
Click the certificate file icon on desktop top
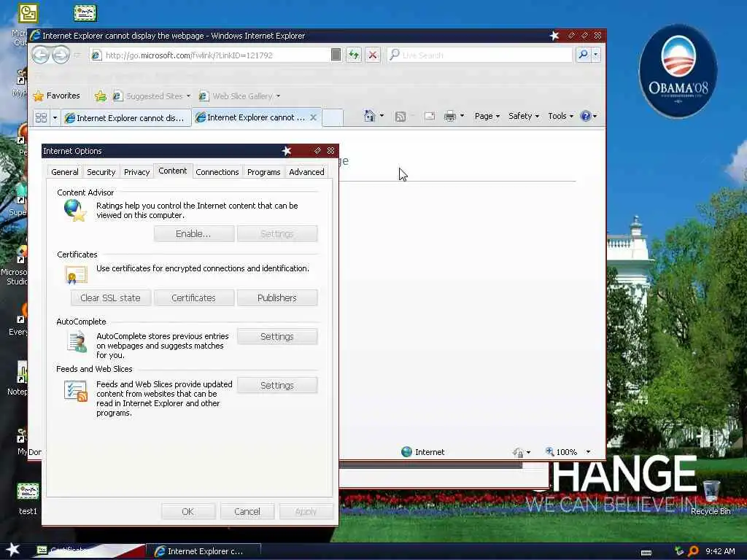coord(85,13)
